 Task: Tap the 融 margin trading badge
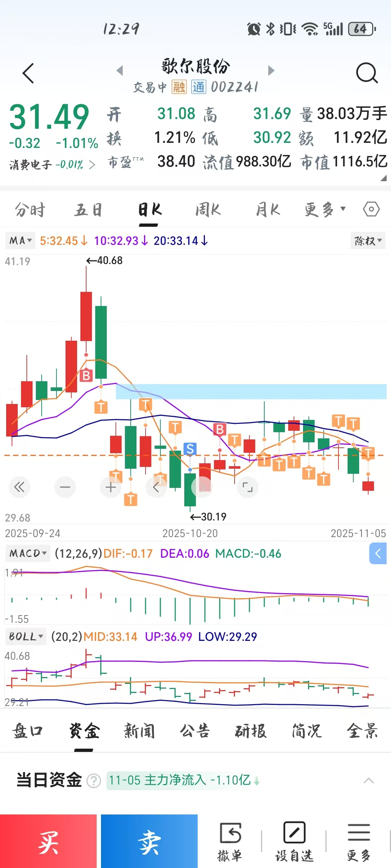179,87
